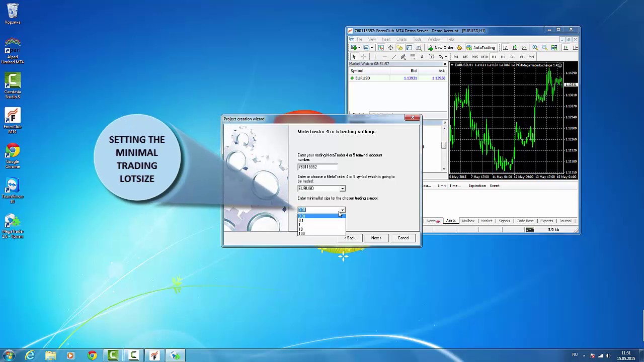Screen dimensions: 644x362
Task: Collapse the minimal lot size dropdown arrow
Action: [x=342, y=210]
